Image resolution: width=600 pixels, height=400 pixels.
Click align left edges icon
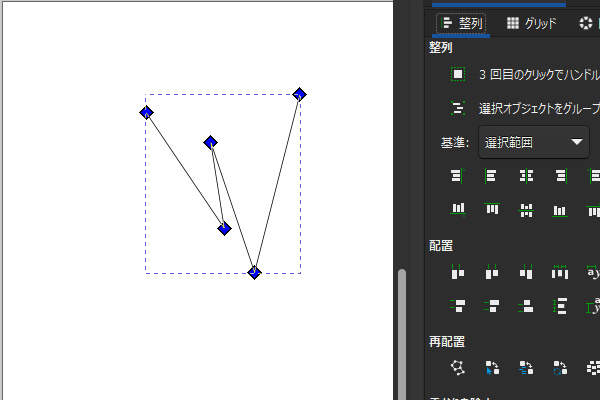point(491,175)
